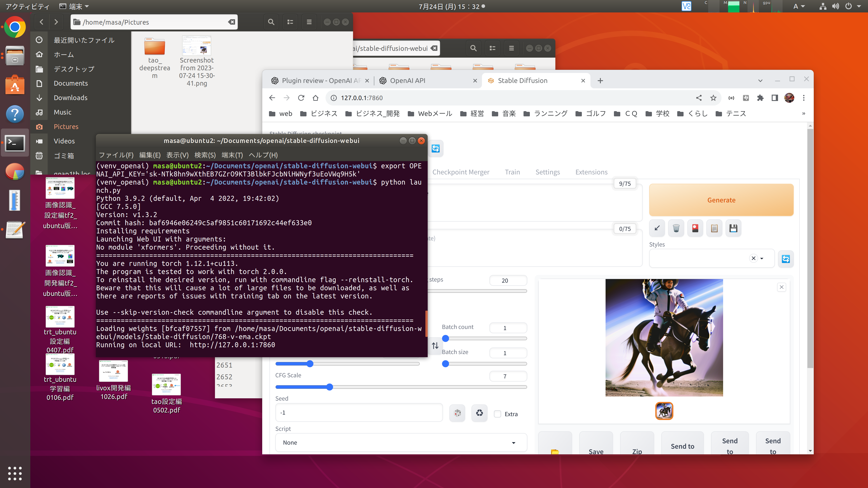Show applications grid in the dock
The height and width of the screenshot is (488, 868).
15,473
